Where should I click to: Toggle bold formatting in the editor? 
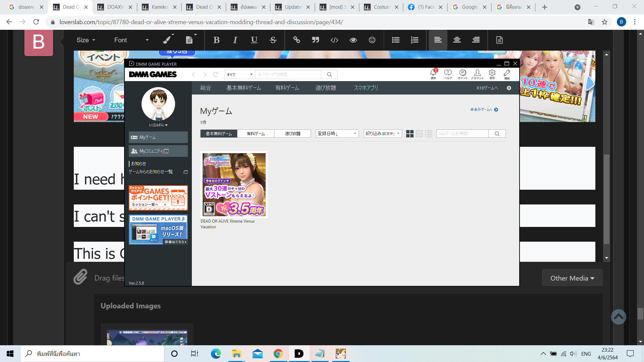click(216, 40)
